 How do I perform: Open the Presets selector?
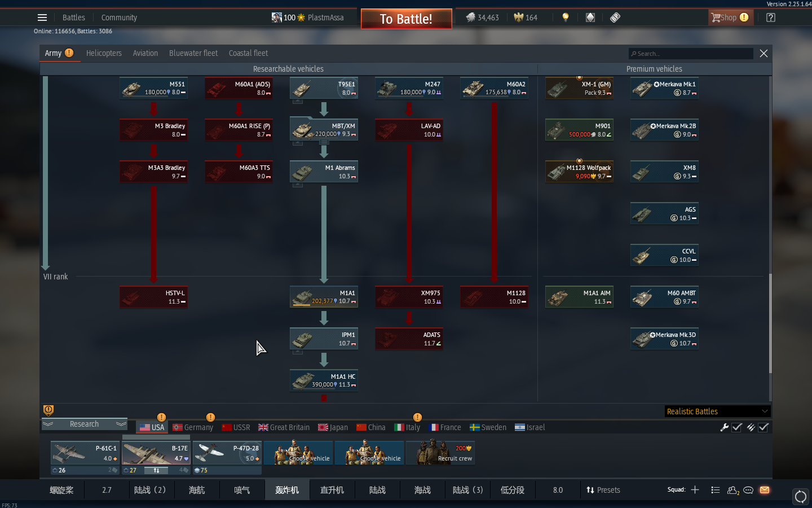pos(603,490)
